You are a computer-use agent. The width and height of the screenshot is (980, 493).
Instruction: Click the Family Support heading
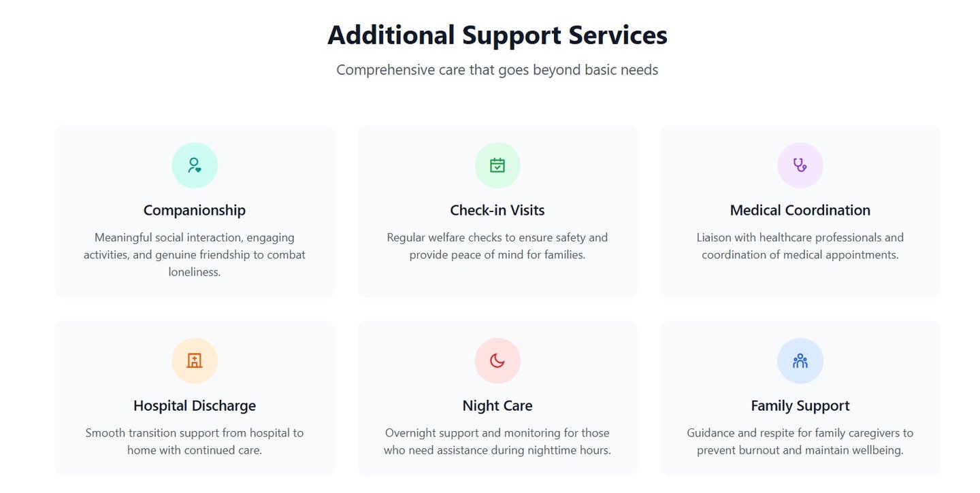tap(800, 406)
